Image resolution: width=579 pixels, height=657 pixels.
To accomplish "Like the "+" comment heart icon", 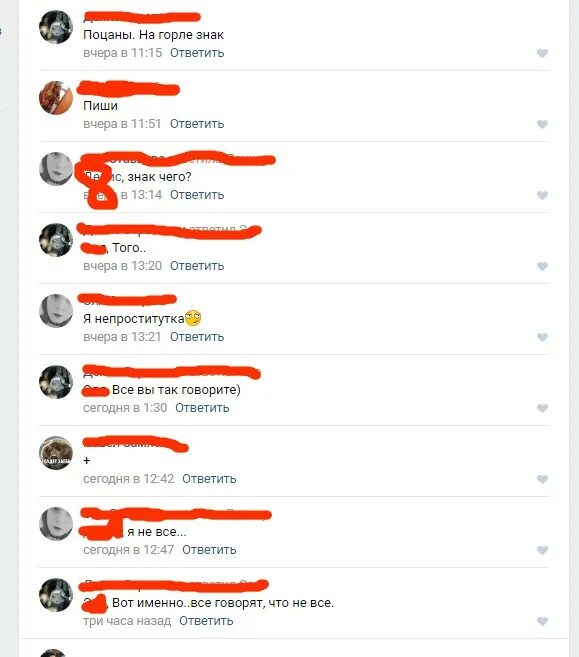I will coord(542,479).
